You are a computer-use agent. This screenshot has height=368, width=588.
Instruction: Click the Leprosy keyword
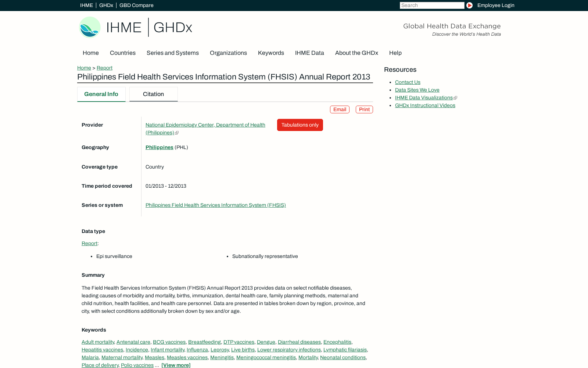click(219, 350)
